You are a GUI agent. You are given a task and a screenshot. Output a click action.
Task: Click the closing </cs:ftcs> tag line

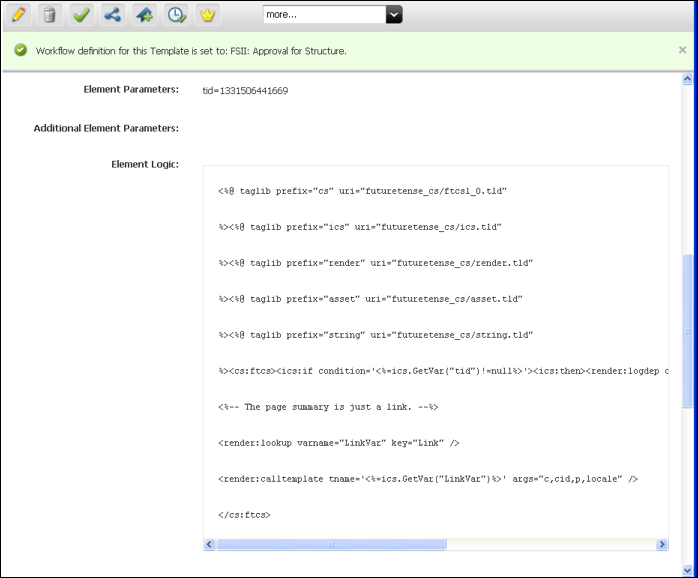tap(244, 515)
